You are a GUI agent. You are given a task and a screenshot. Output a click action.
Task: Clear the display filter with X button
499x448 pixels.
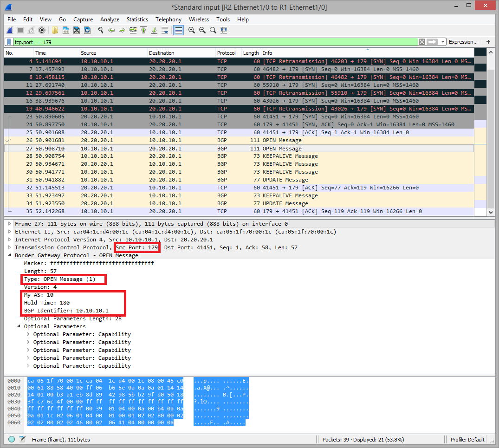[x=421, y=41]
